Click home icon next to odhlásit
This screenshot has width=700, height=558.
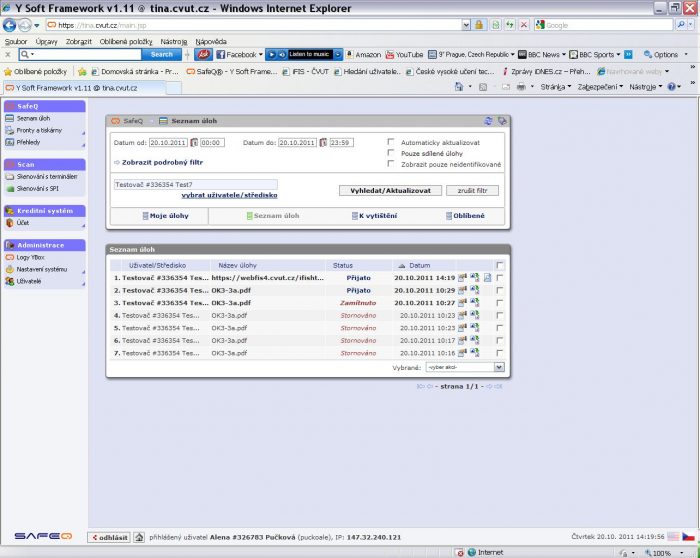click(139, 537)
